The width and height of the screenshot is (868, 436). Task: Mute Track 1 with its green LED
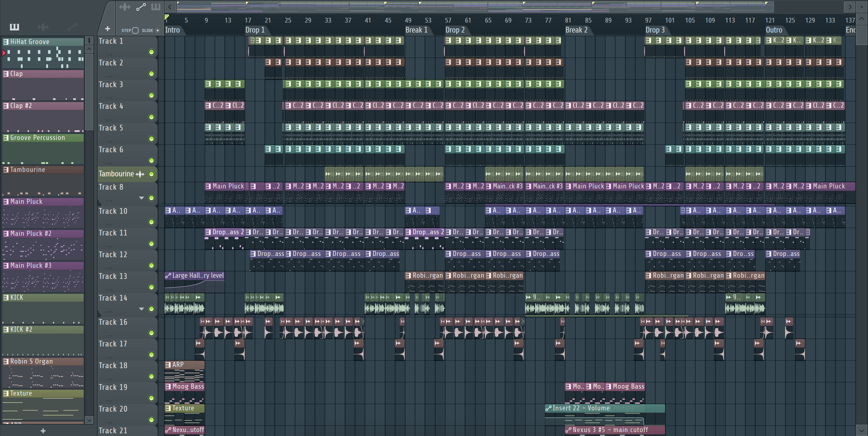point(151,52)
